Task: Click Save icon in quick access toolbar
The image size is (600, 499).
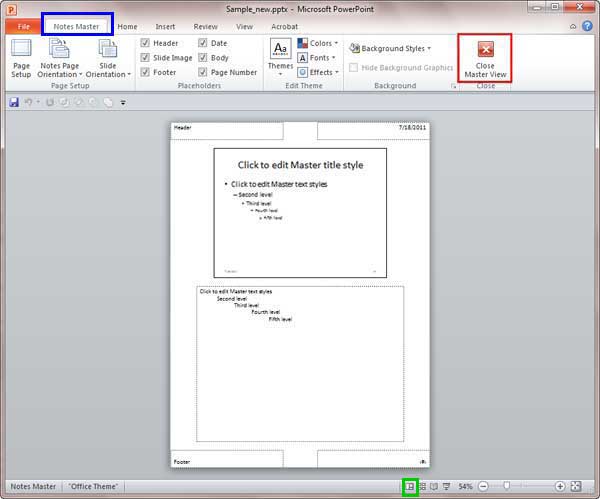Action: (14, 102)
